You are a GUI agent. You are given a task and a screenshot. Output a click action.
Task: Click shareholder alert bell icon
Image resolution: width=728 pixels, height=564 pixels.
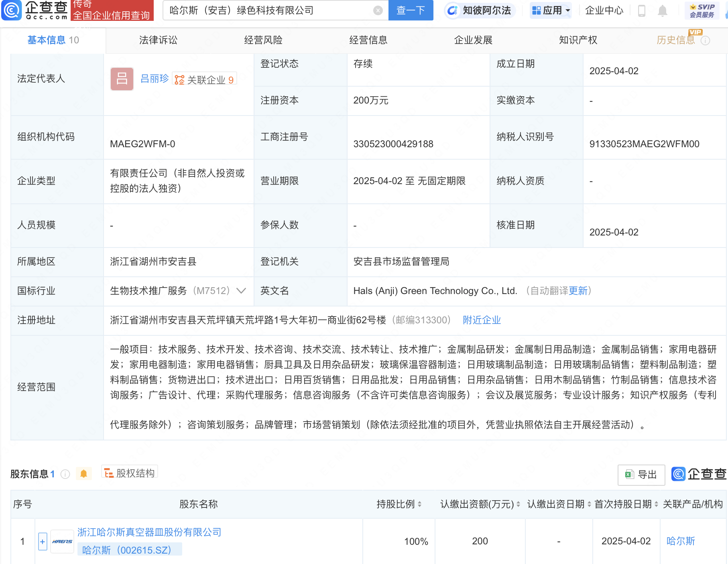click(x=83, y=474)
